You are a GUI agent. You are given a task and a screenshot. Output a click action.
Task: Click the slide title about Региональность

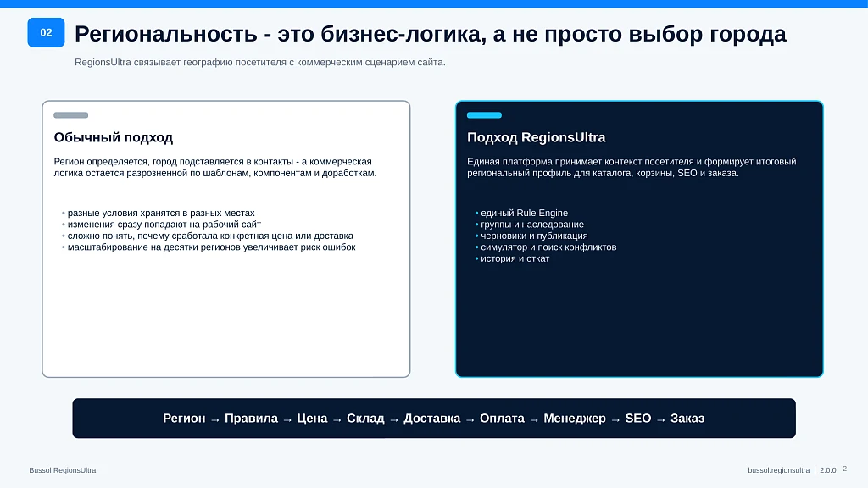pos(430,34)
